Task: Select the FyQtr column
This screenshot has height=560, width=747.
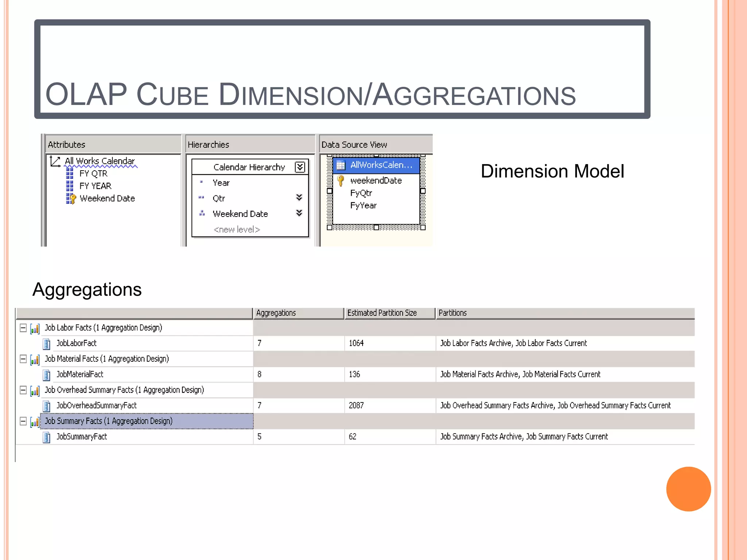Action: tap(361, 193)
